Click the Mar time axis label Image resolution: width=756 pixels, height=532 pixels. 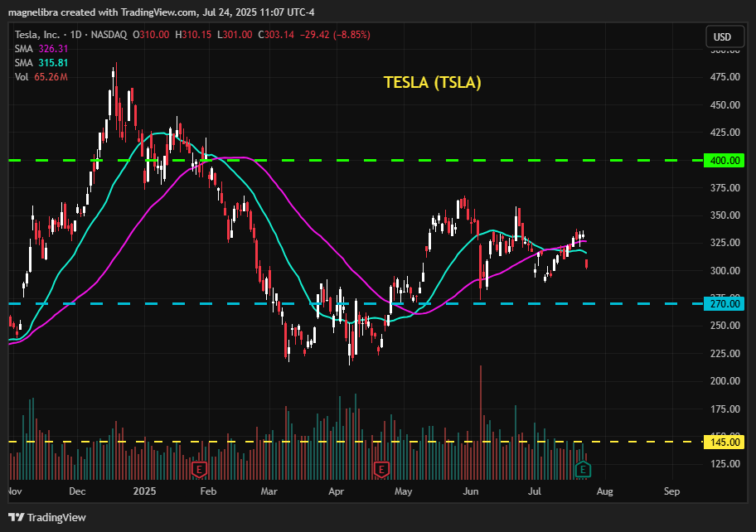pos(269,491)
